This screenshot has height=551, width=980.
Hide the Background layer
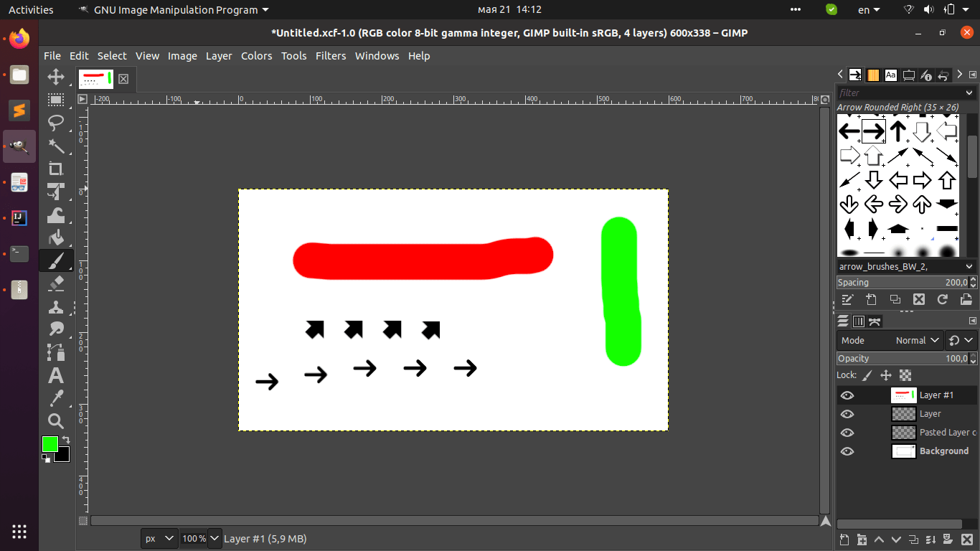[847, 451]
